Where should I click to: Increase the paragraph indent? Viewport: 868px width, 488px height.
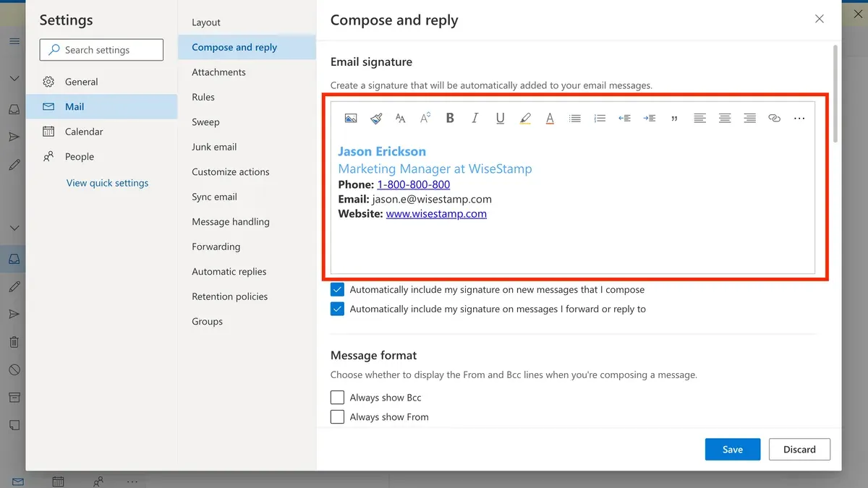tap(650, 119)
